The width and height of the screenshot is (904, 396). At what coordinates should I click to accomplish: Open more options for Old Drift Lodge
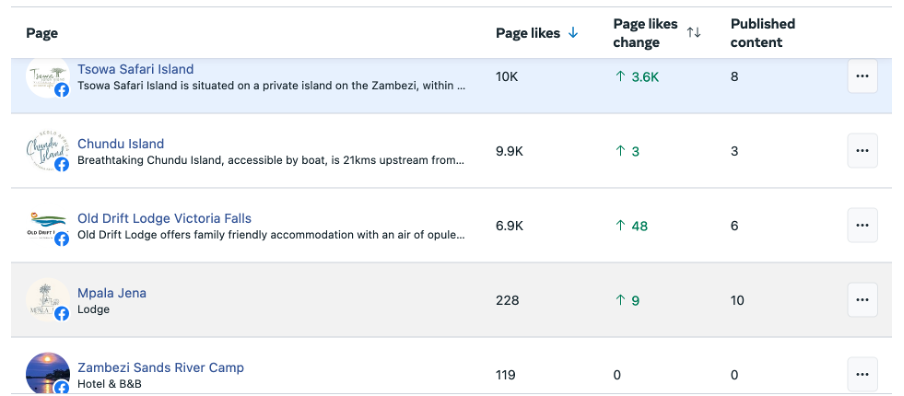pos(862,225)
